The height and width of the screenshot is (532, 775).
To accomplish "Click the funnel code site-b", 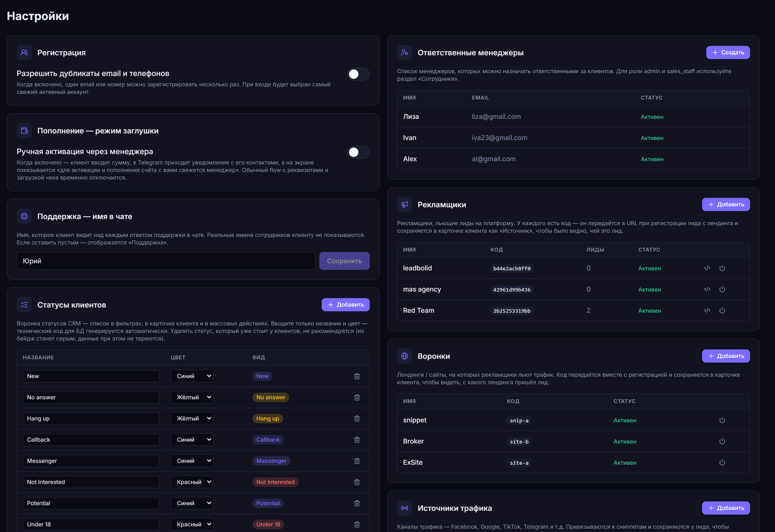I will (519, 442).
